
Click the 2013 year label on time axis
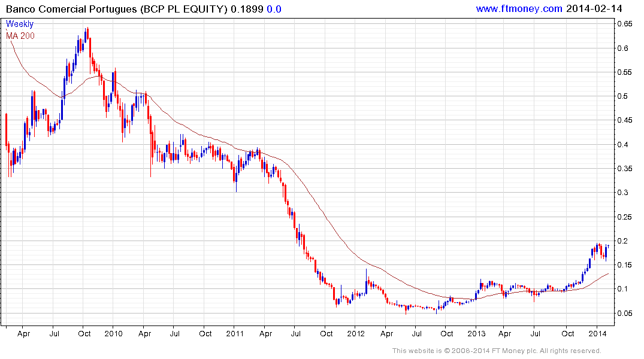476,333
